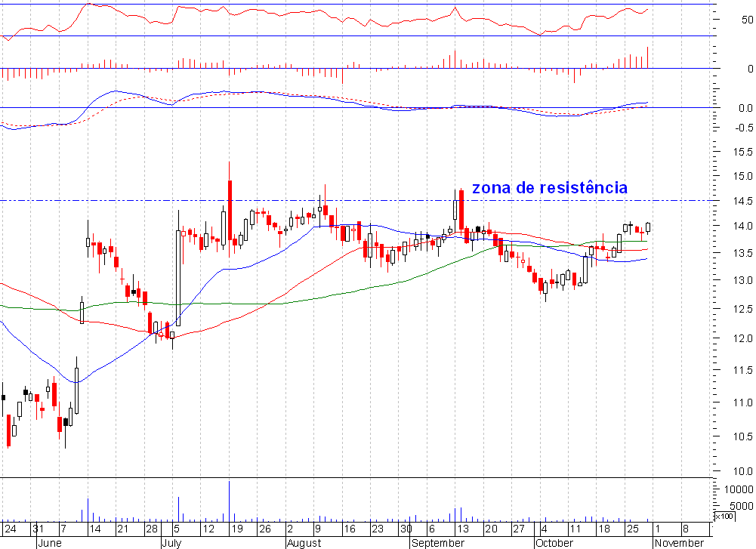Click the RSI 50 level label
756x549 pixels.
coord(748,20)
